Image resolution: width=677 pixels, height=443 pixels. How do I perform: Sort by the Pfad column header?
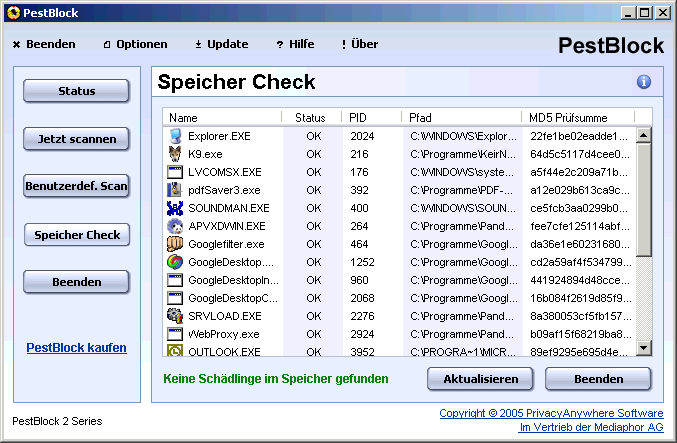[462, 117]
